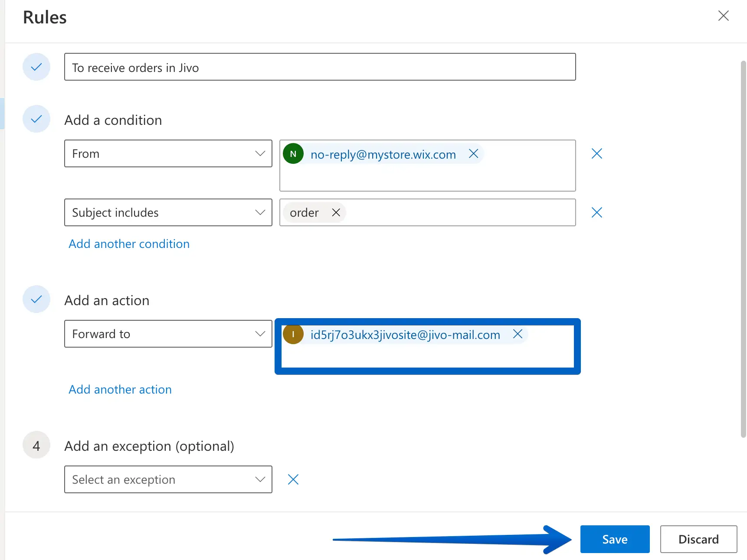Discard the rule changes
The width and height of the screenshot is (747, 560).
[698, 539]
